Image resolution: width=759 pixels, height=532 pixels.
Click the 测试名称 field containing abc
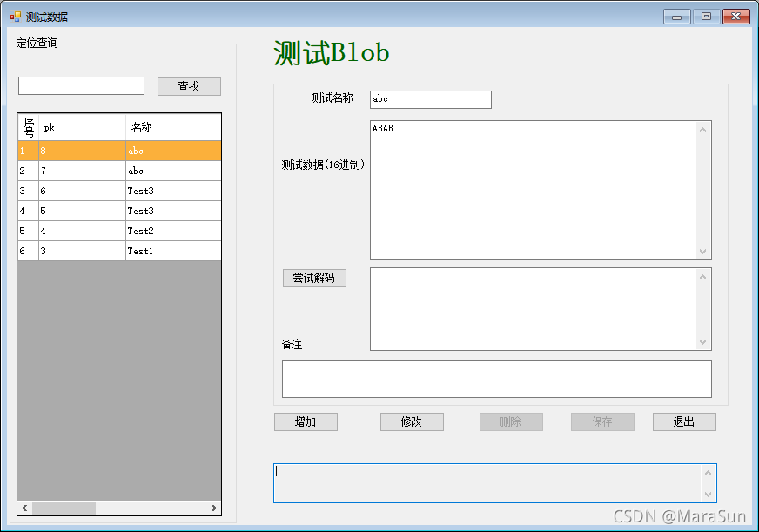429,99
